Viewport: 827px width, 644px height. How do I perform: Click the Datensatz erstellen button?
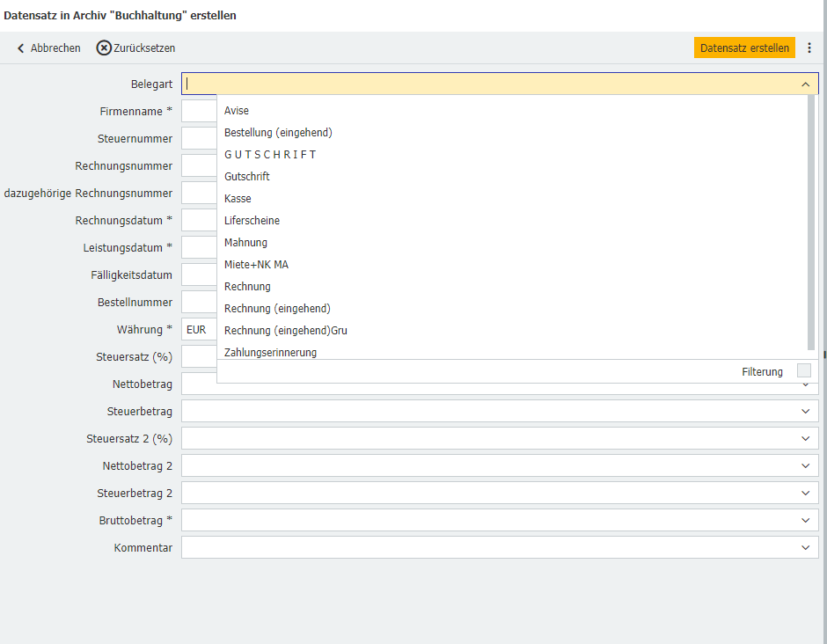(x=744, y=48)
